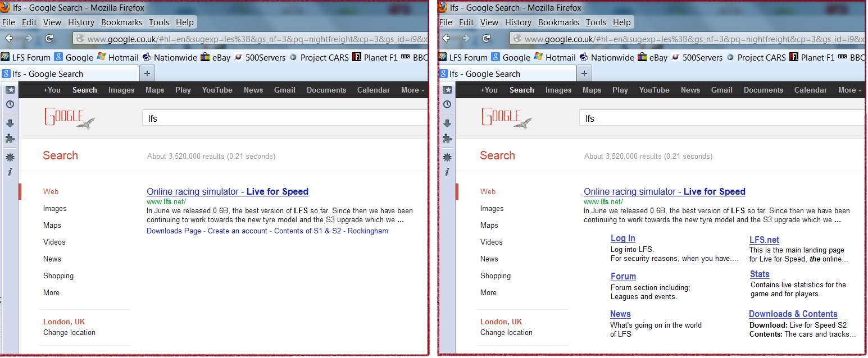The width and height of the screenshot is (868, 358).
Task: Open the Rockingham sitelink in left window
Action: (x=368, y=231)
